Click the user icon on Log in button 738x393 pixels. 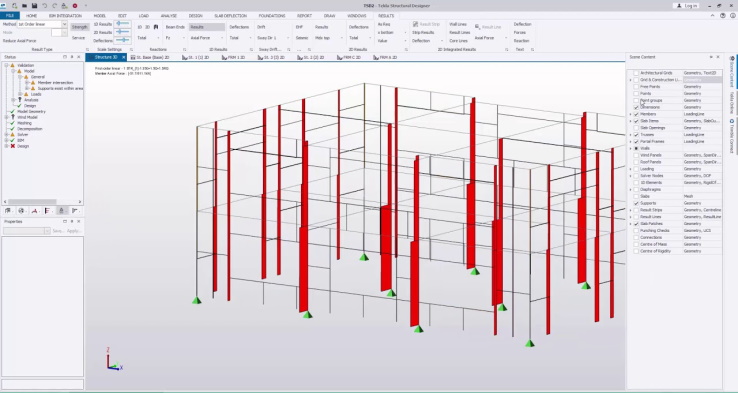coord(679,6)
